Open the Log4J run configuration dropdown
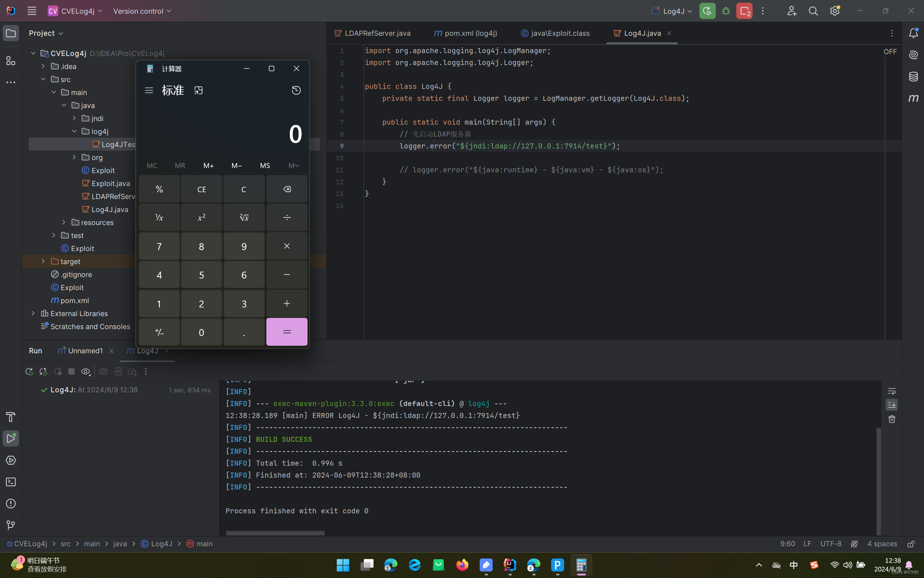The width and height of the screenshot is (924, 578). tap(672, 11)
